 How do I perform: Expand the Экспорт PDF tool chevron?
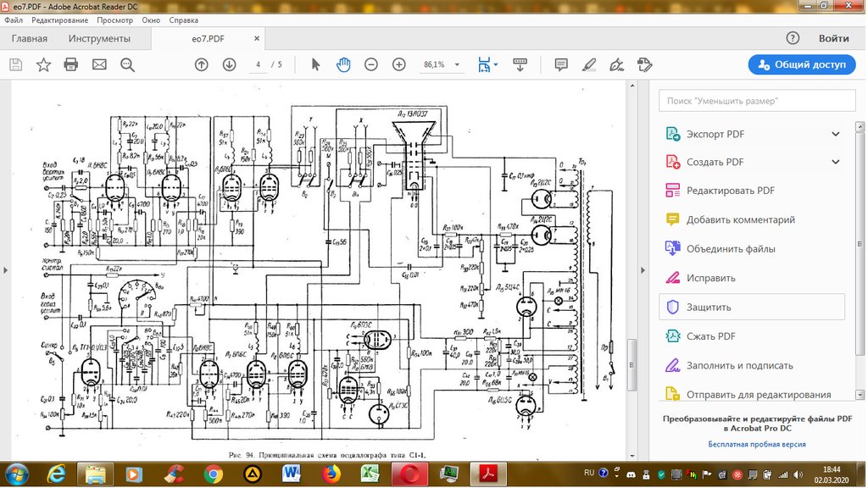click(835, 134)
